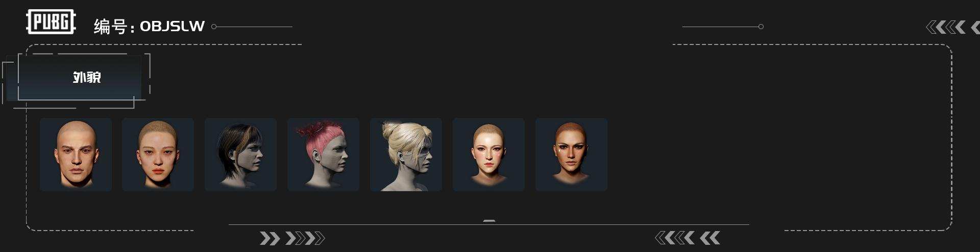This screenshot has height=252, width=980.
Task: Click the PUBG logo icon
Action: pos(51,22)
